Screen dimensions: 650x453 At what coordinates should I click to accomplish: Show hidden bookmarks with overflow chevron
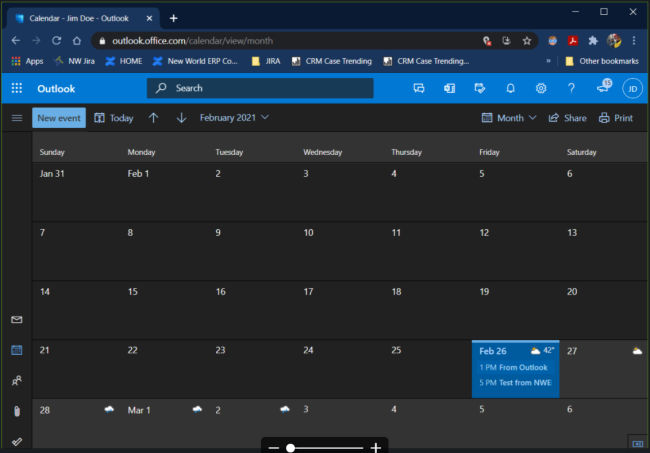point(547,61)
